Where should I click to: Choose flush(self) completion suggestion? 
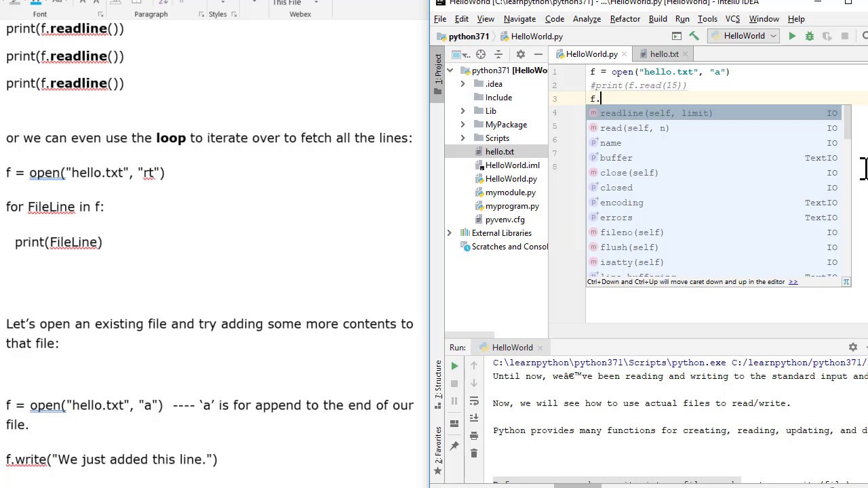coord(714,247)
